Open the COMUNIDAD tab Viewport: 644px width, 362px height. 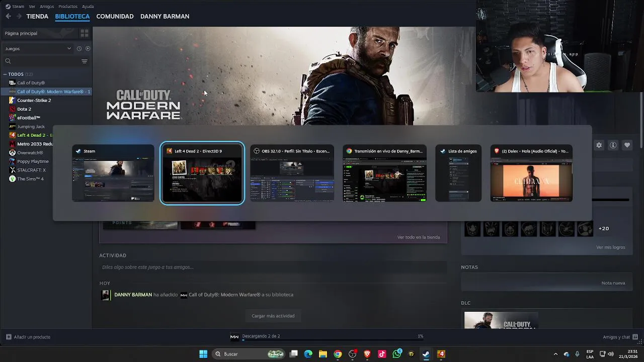[115, 17]
